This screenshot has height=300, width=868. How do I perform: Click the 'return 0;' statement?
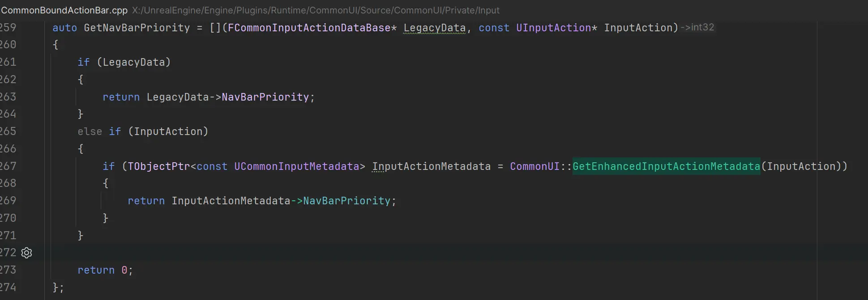[x=105, y=270]
